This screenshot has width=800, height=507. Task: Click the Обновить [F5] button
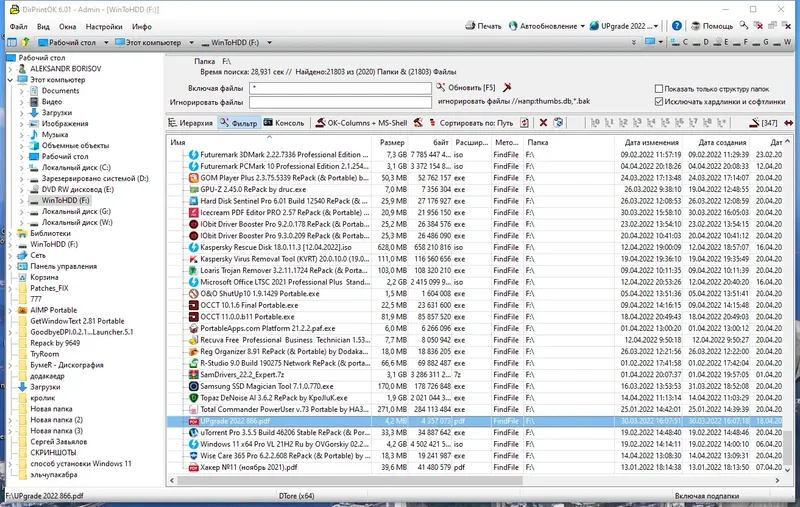coord(466,88)
